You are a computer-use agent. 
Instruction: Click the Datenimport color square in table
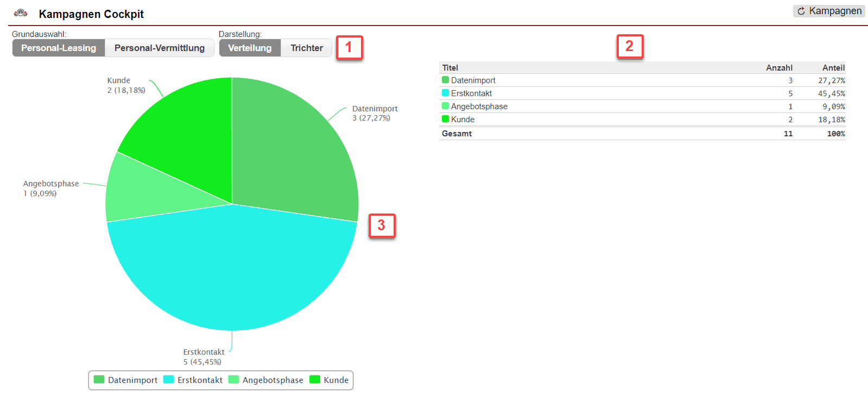445,80
